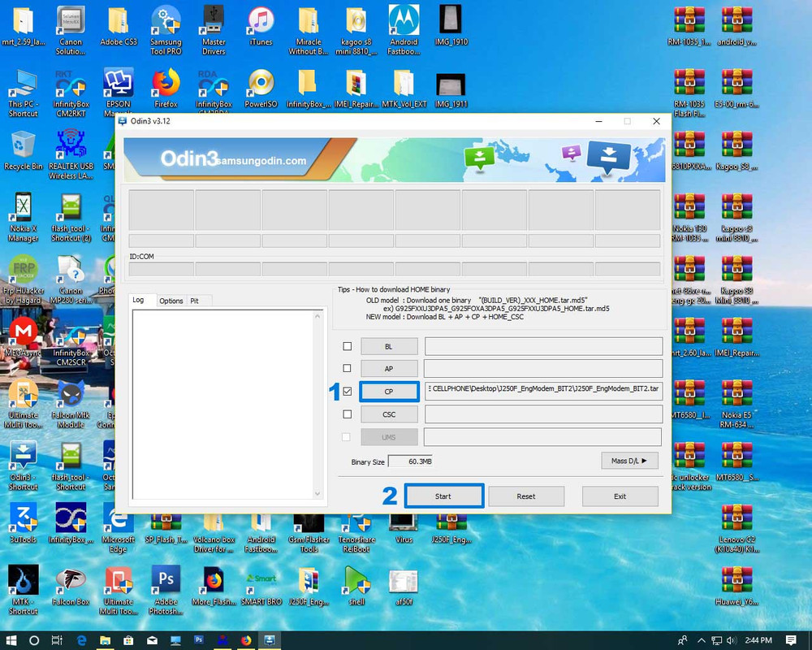Open the Miracle Without Box folder
Screen dimensions: 812x650
coord(309,31)
